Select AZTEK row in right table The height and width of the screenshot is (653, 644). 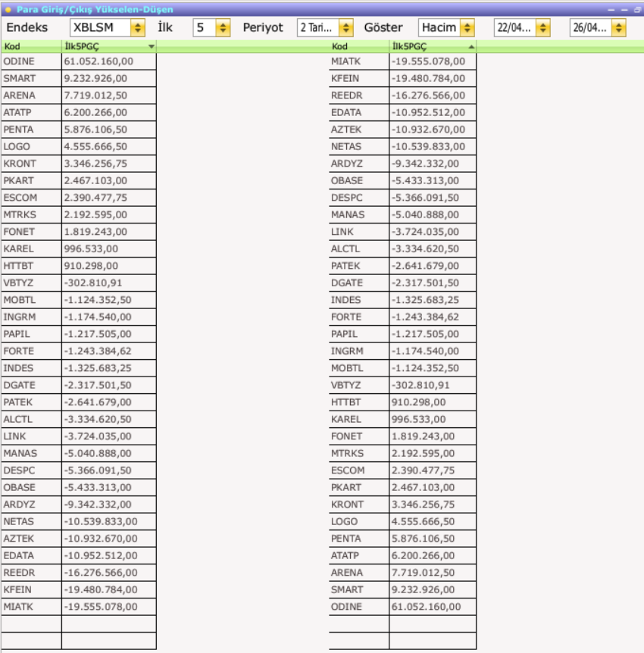[402, 130]
